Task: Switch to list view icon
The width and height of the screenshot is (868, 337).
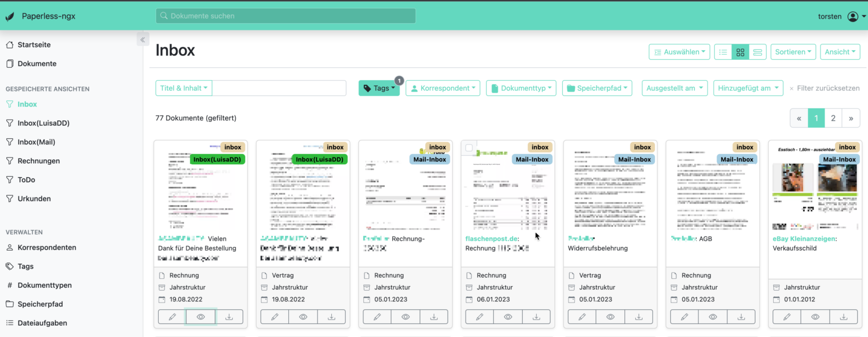Action: point(722,51)
